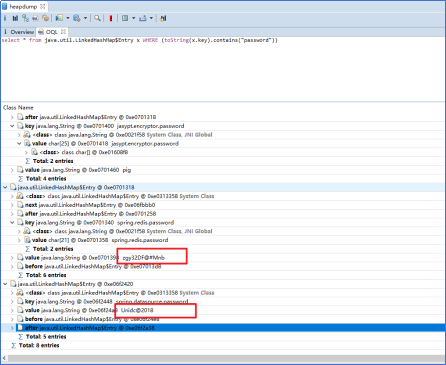446x365 pixels.
Task: Select the value row 'zgy32DF@#Mnb'
Action: pos(223,258)
